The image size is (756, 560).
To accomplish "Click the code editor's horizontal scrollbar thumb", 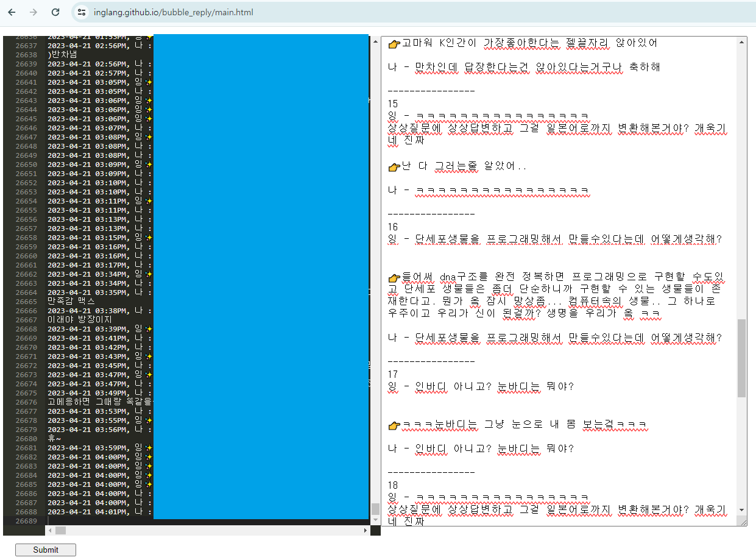I will pyautogui.click(x=60, y=531).
